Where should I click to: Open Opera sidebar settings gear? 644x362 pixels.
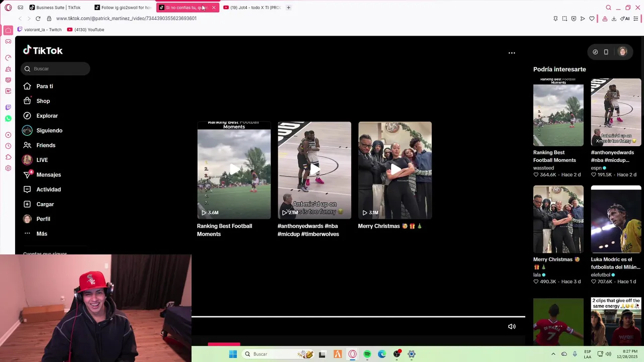point(8,168)
